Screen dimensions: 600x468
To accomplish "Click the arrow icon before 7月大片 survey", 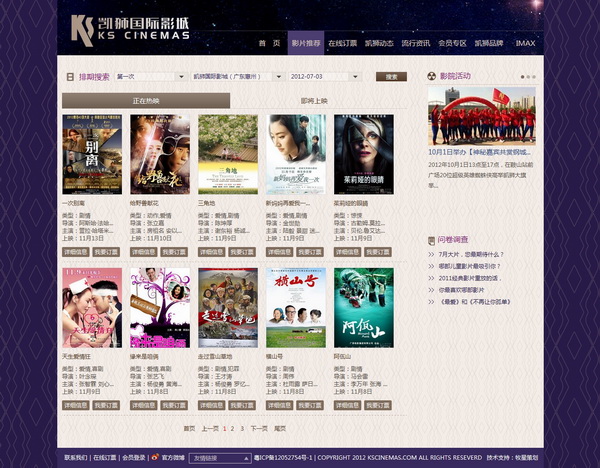I will tap(431, 254).
